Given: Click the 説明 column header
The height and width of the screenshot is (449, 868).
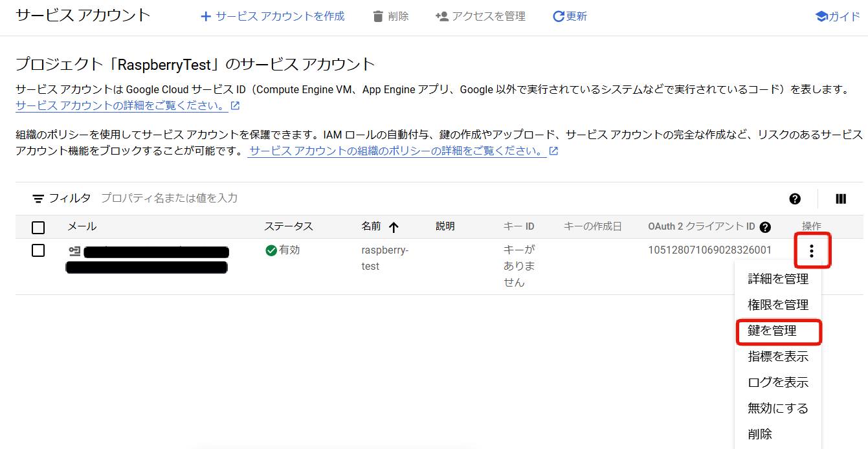Looking at the screenshot, I should (x=445, y=226).
